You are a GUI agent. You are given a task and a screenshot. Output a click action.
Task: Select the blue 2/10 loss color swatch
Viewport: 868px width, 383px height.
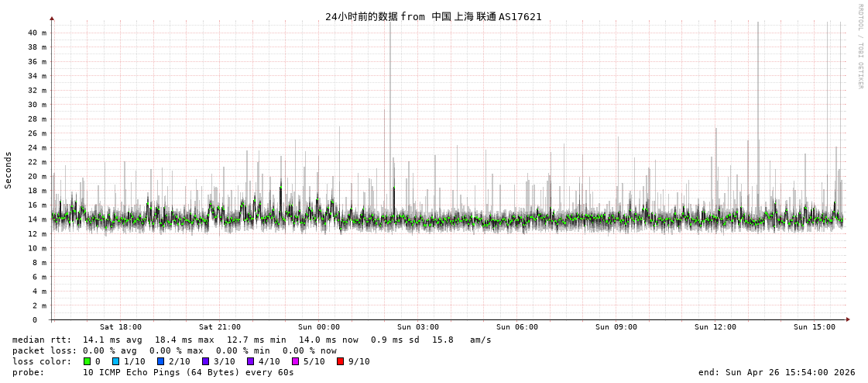tap(160, 361)
